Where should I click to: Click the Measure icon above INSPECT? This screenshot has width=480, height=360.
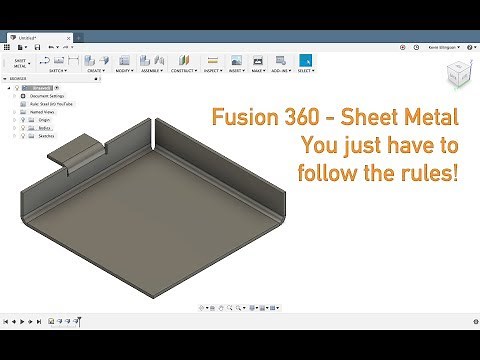(212, 60)
